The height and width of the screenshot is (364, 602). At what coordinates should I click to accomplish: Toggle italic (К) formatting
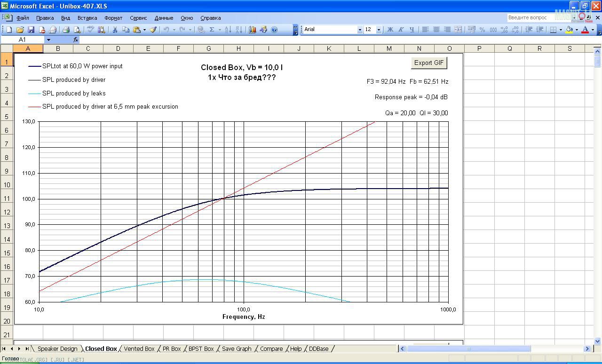pyautogui.click(x=401, y=30)
